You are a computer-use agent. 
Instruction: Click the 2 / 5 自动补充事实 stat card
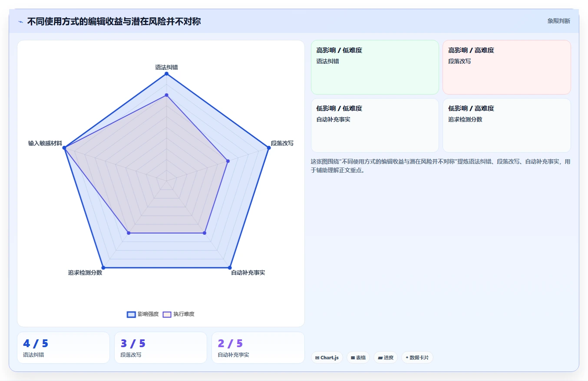coord(258,348)
